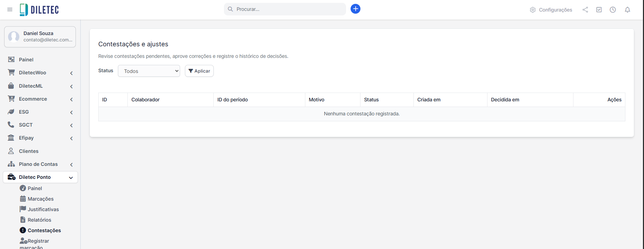Click the Diletec logo
The width and height of the screenshot is (644, 249).
pos(39,10)
